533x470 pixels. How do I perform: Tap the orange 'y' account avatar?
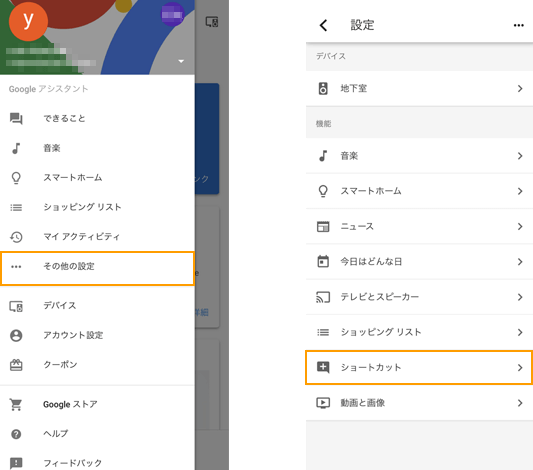coord(28,21)
